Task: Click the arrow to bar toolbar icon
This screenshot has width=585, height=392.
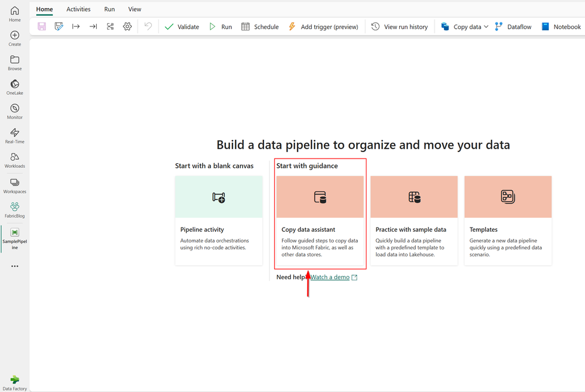Action: pyautogui.click(x=93, y=26)
